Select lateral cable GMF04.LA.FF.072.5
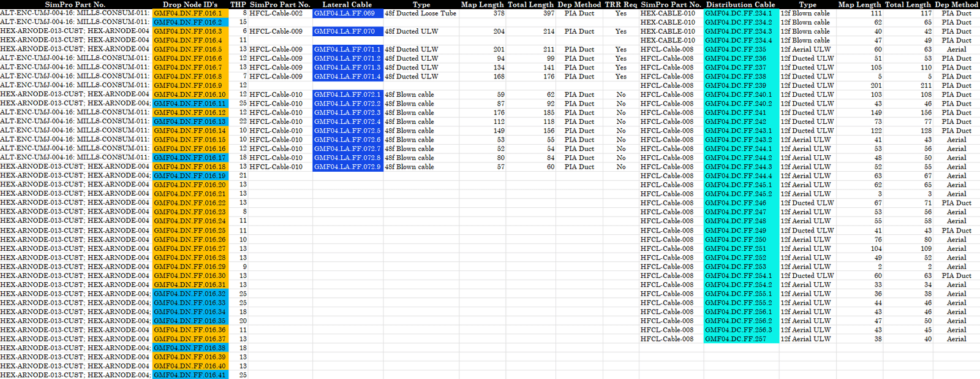Screen dimensions: 980x379 pyautogui.click(x=348, y=131)
